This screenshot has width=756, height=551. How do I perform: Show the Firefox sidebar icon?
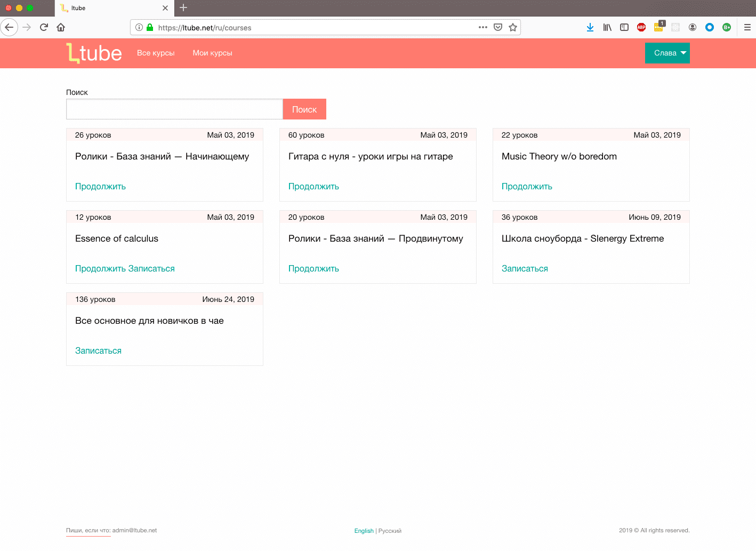click(x=624, y=27)
